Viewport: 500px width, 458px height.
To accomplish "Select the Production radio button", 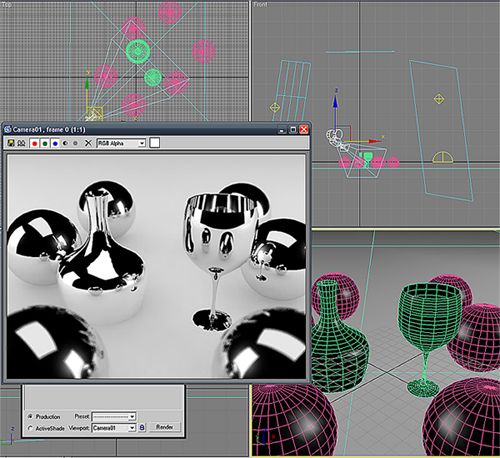I will tap(30, 416).
